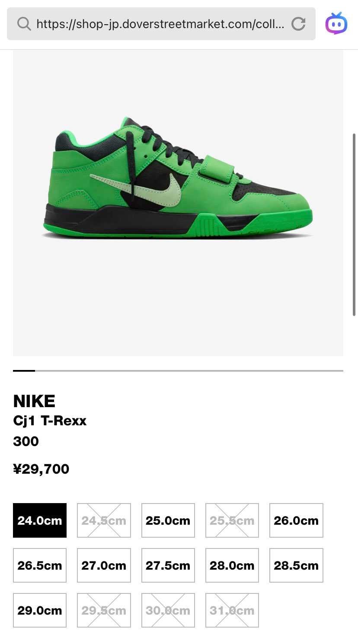Tap the sold-out 24.5cm size

point(104,520)
